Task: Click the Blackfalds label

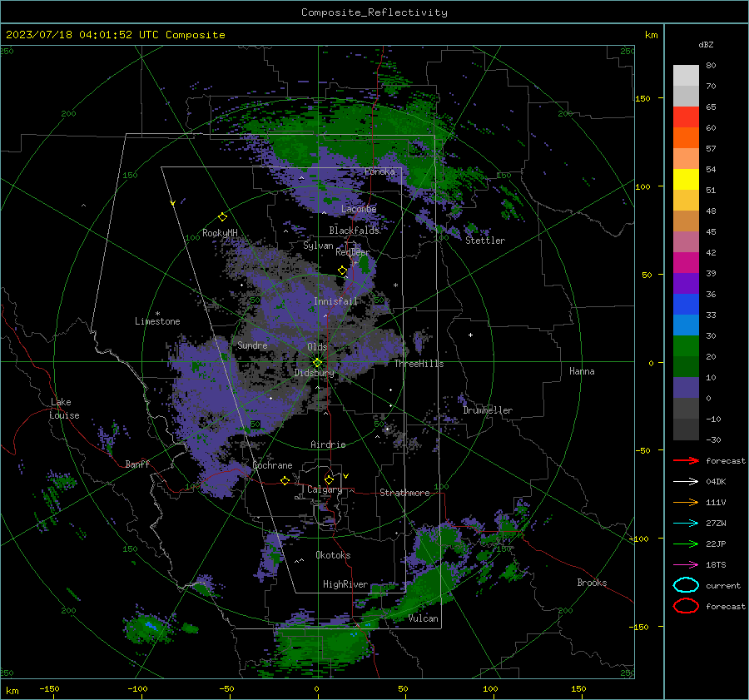Action: [x=354, y=231]
